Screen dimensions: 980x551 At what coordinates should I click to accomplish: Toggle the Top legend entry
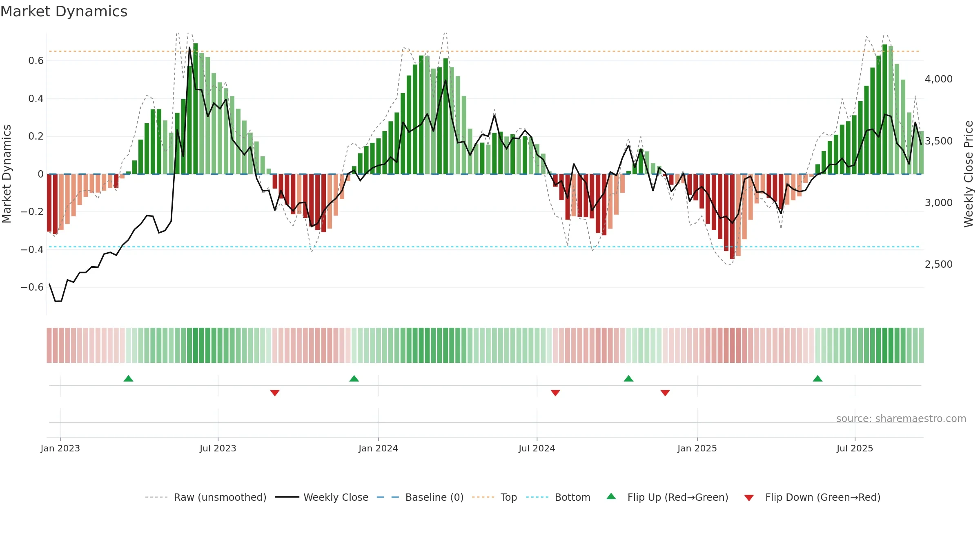click(494, 497)
